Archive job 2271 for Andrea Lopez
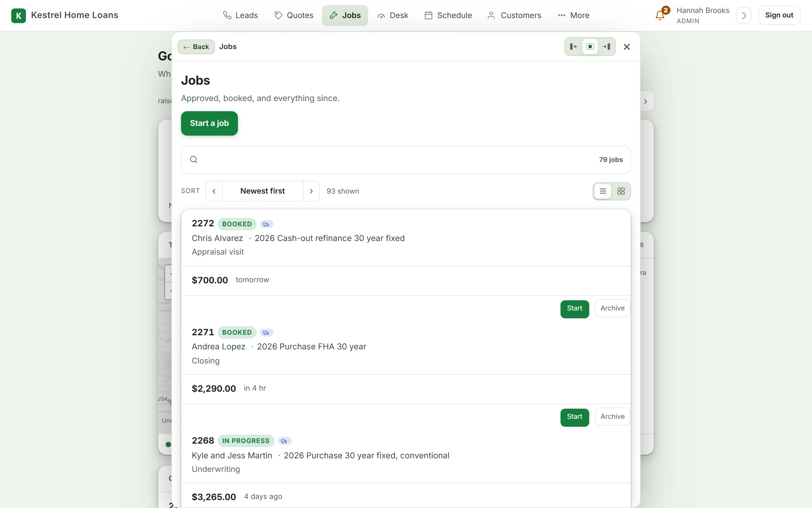This screenshot has width=812, height=508. pyautogui.click(x=612, y=417)
